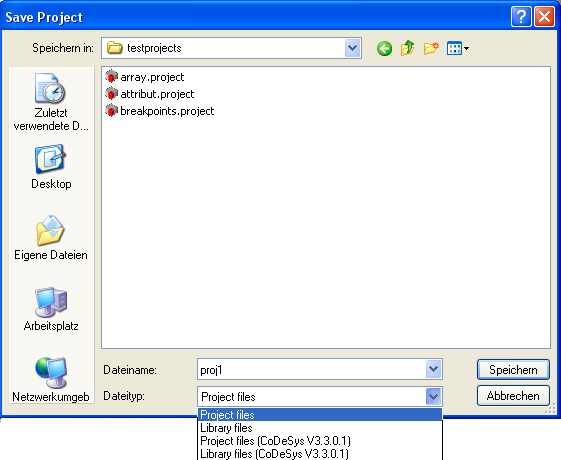Open Zuletzt verwendete Dokumente location

pos(51,102)
